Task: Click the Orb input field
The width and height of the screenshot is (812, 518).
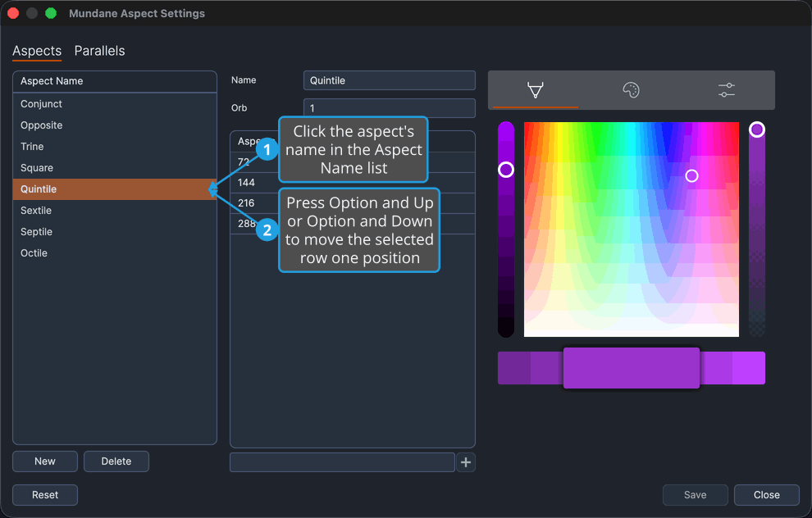Action: point(389,108)
